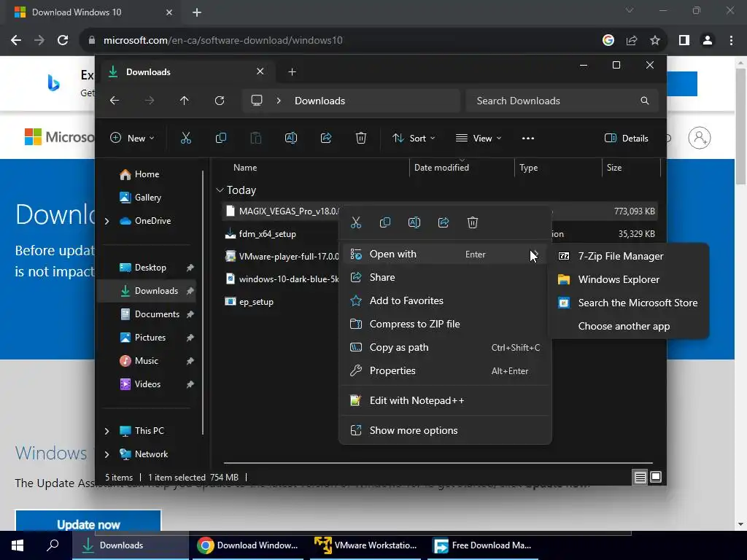The width and height of the screenshot is (747, 560).
Task: Add new tab in File Explorer
Action: coord(292,72)
